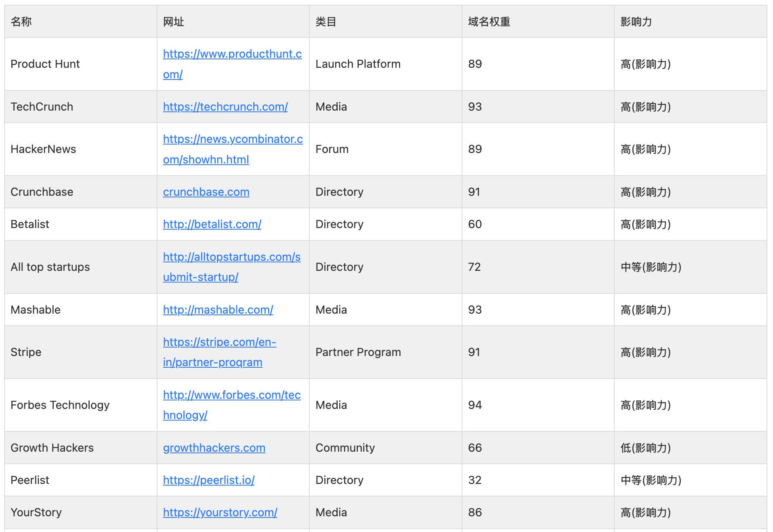Select the All top startups cell
The height and width of the screenshot is (532, 773).
click(x=81, y=267)
